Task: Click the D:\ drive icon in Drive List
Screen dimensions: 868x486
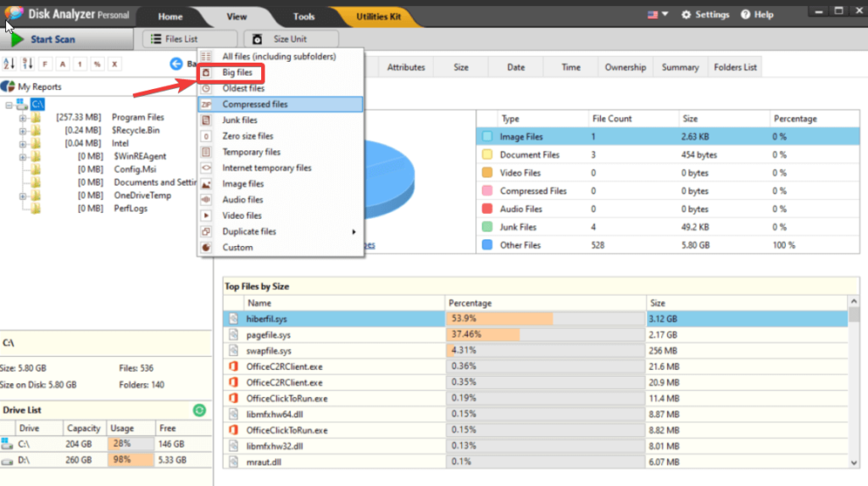Action: [7, 461]
